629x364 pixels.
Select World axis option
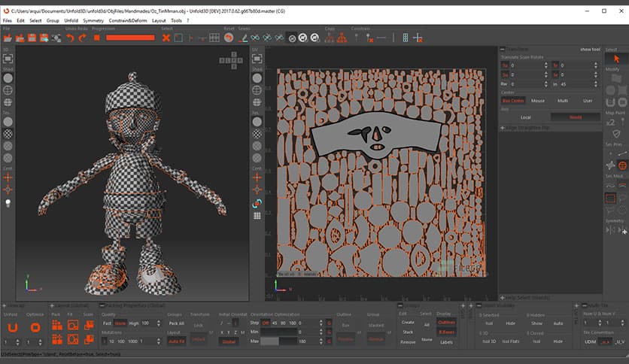click(576, 117)
